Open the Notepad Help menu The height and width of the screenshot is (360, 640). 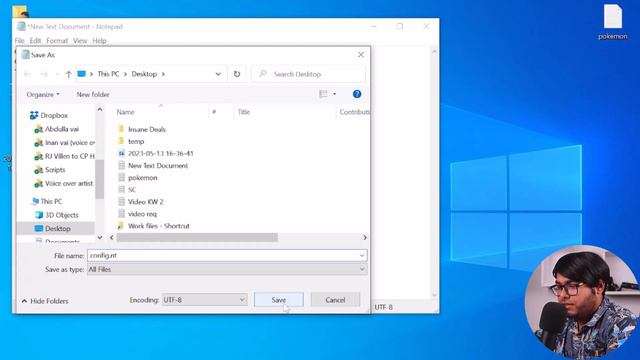(99, 41)
